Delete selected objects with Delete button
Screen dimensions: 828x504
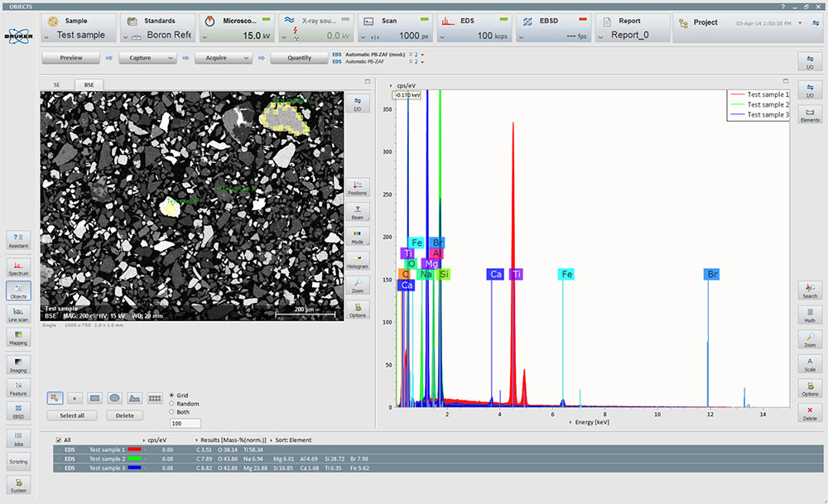pos(123,415)
